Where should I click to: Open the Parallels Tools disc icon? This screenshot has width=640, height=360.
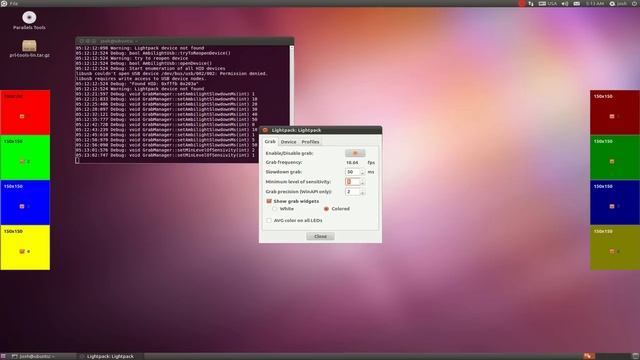pyautogui.click(x=29, y=18)
